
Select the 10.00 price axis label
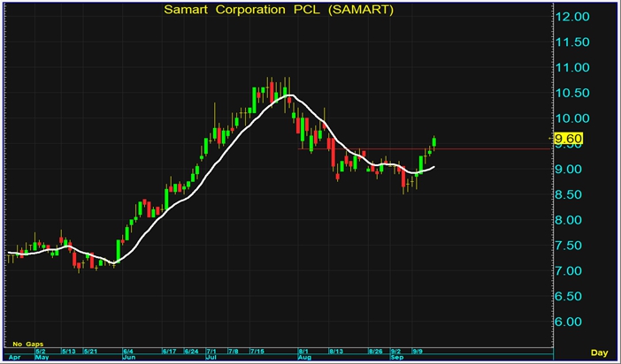point(572,118)
